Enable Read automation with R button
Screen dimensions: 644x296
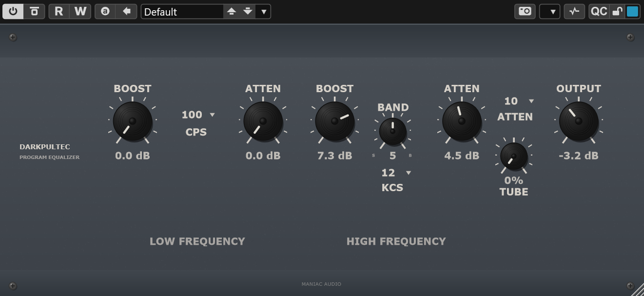coord(59,11)
